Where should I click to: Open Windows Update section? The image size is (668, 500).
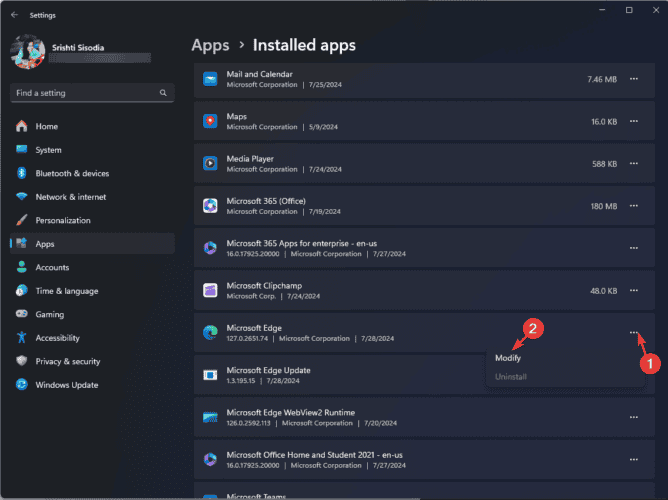click(66, 385)
